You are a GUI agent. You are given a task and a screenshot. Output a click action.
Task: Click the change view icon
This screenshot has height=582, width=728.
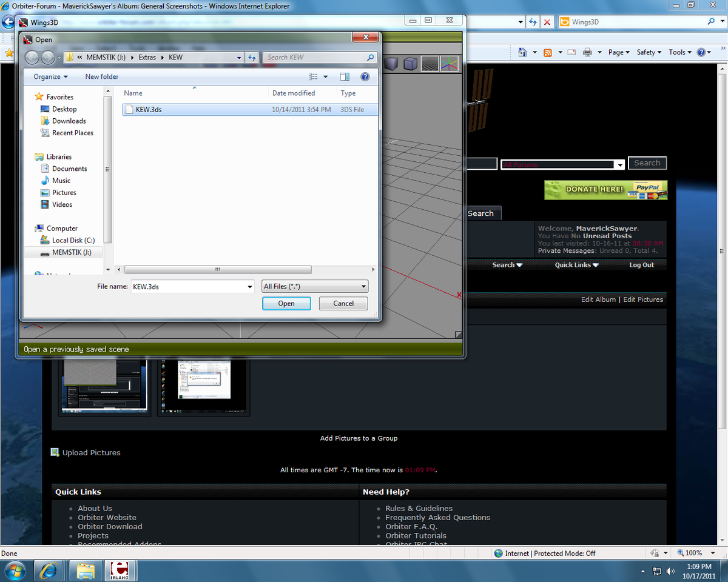point(313,77)
